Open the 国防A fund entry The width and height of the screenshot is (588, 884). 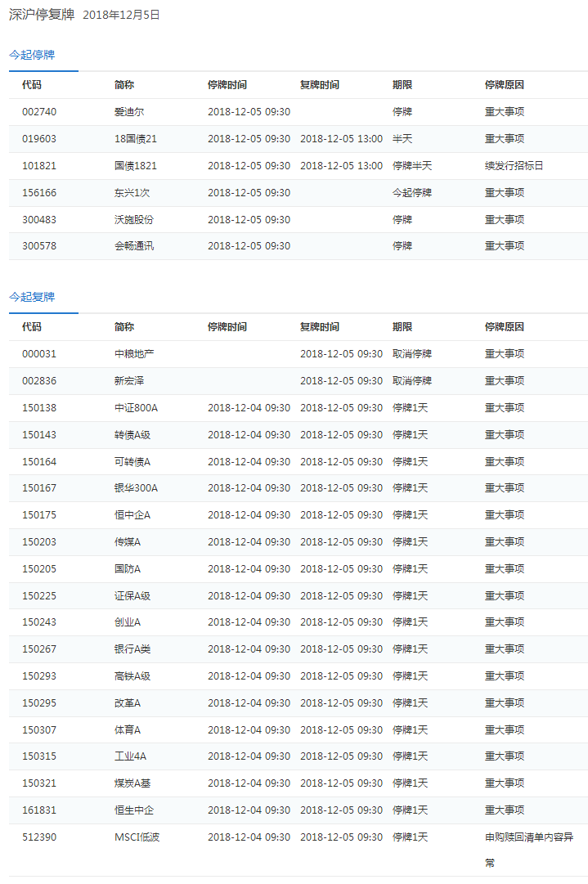point(128,569)
